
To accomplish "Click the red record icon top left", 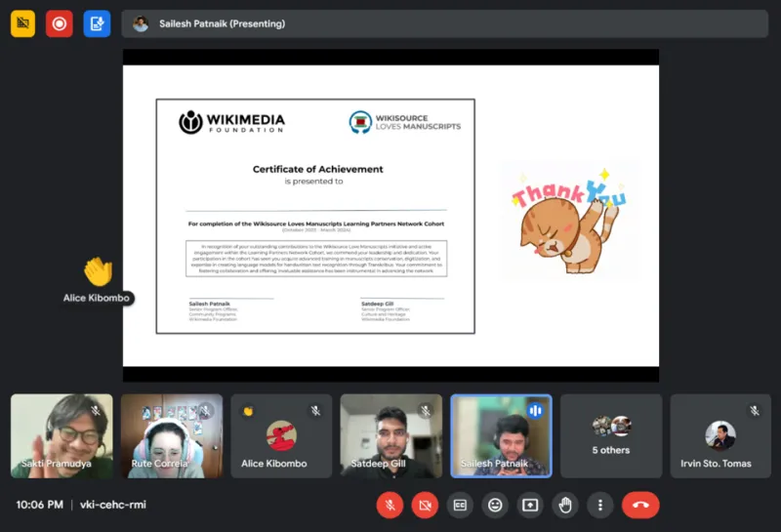I will point(60,23).
